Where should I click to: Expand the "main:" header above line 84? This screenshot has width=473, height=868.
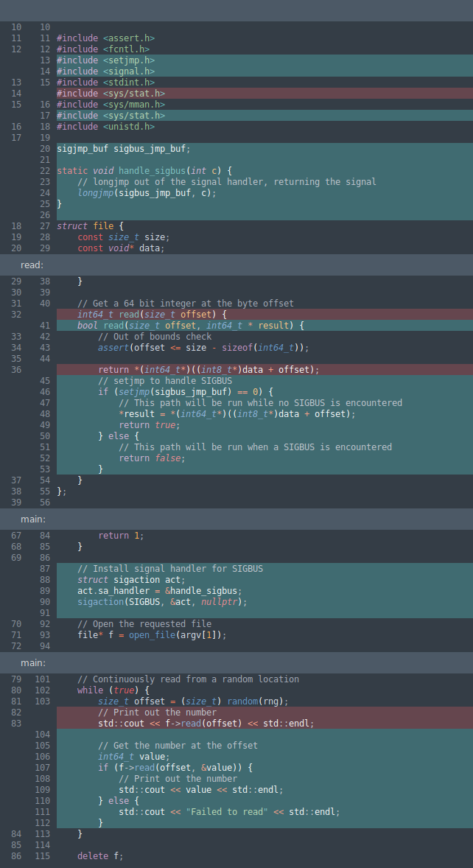coord(33,519)
